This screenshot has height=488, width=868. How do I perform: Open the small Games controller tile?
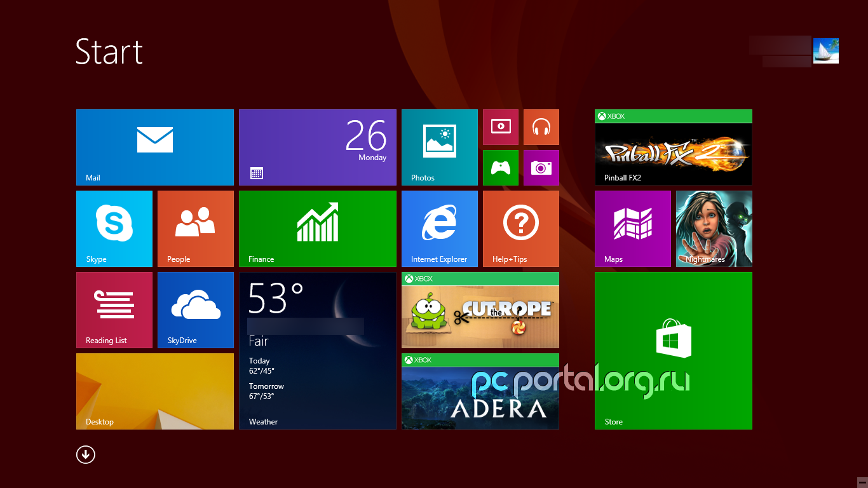pos(501,168)
